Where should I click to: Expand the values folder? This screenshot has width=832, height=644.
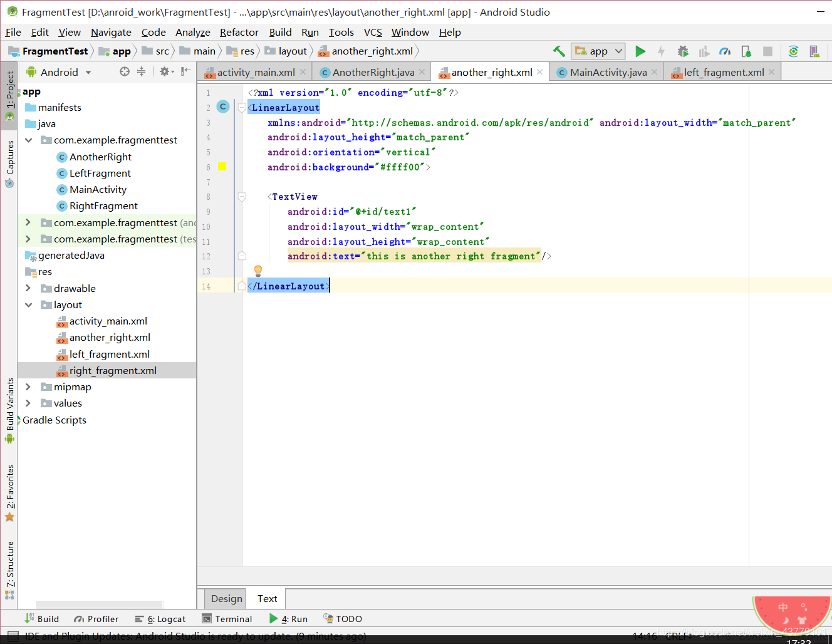point(28,403)
